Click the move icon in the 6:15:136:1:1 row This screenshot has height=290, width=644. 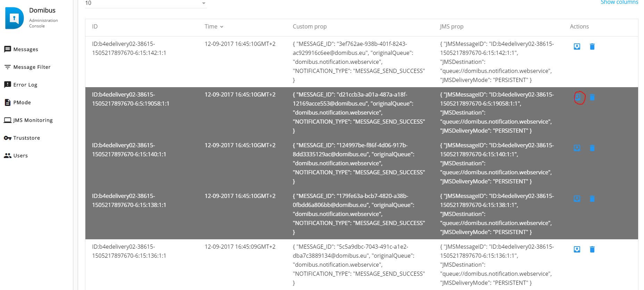pos(577,249)
